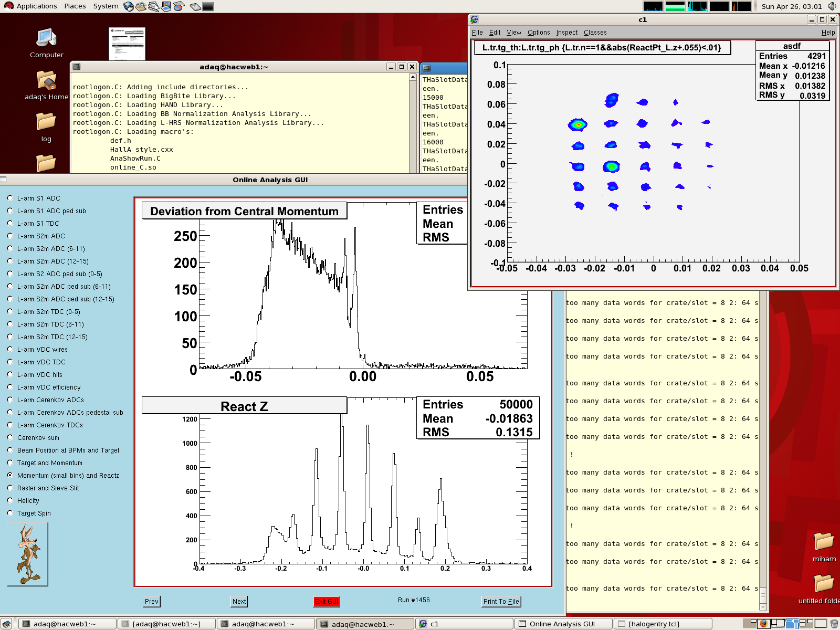840x630 pixels.
Task: Switch to the last workspace in the pager
Action: [x=820, y=624]
